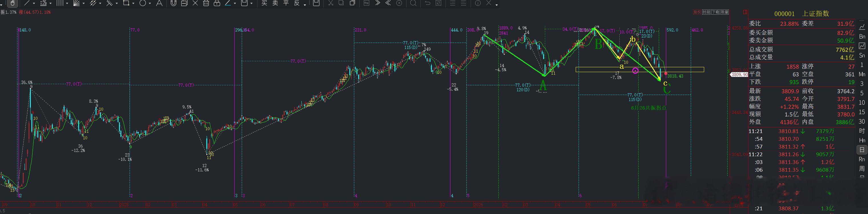The width and height of the screenshot is (868, 214).
Task: Click the 上证指数 title in quote panel
Action: pos(815,14)
